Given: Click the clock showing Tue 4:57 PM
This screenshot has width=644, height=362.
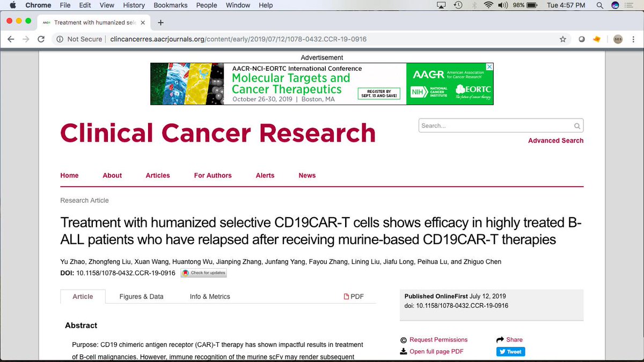Looking at the screenshot, I should coord(566,5).
